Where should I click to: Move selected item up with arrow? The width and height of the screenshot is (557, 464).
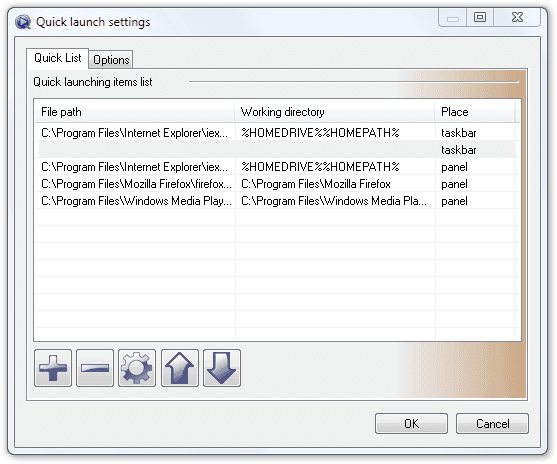(180, 368)
